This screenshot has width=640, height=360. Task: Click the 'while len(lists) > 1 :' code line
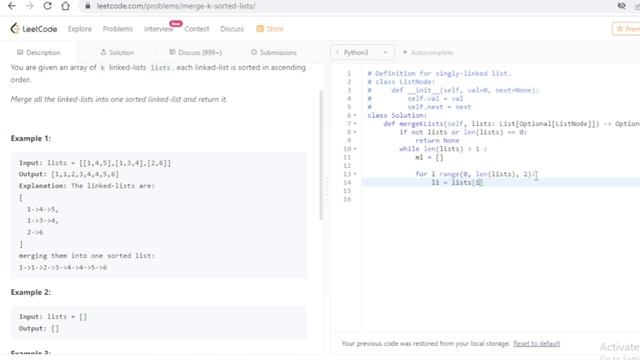[x=443, y=149]
